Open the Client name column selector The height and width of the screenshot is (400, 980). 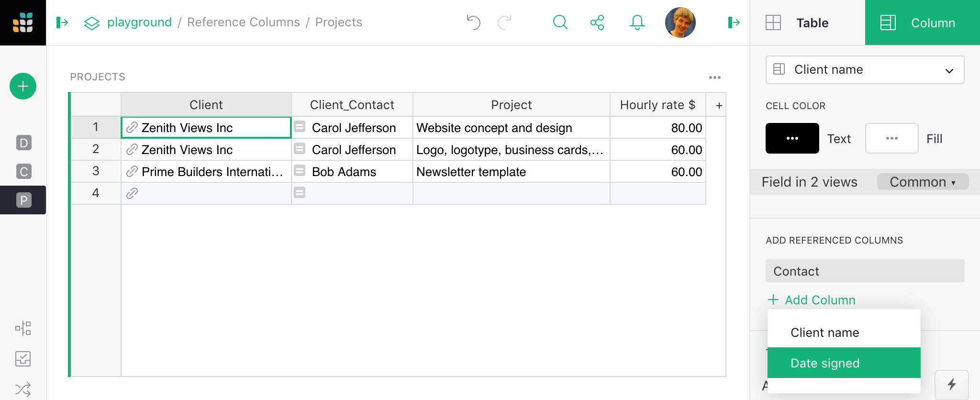coord(864,70)
